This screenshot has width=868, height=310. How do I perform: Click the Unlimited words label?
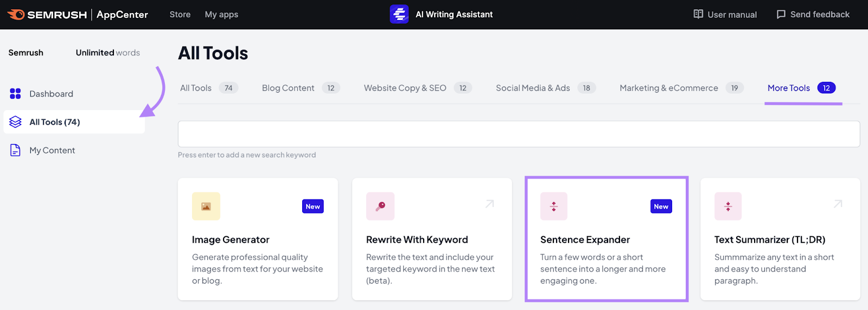click(108, 53)
